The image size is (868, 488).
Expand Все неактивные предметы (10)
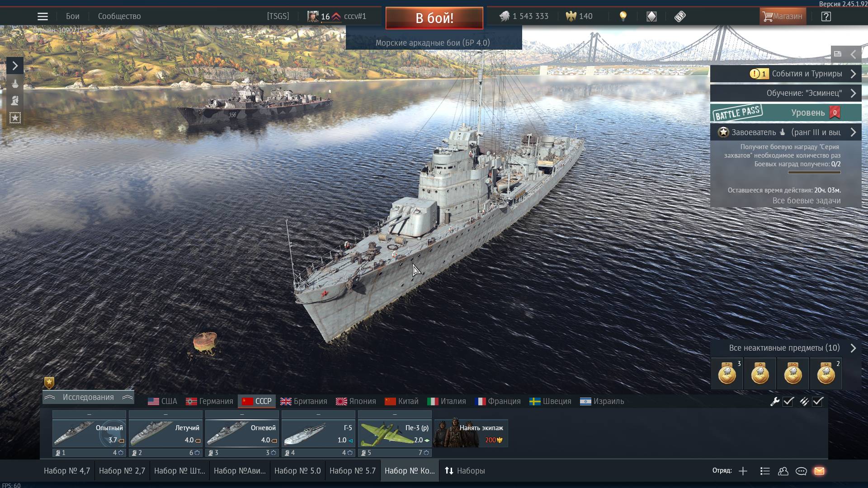tap(786, 348)
